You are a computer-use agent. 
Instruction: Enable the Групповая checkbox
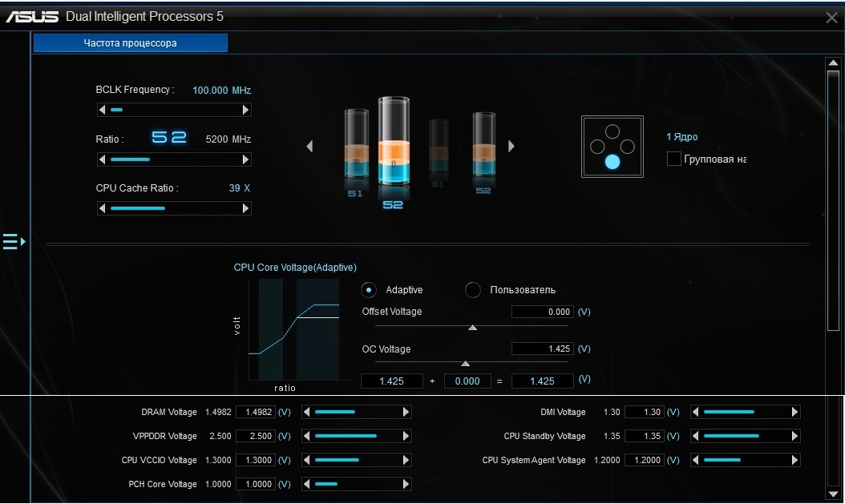(673, 159)
